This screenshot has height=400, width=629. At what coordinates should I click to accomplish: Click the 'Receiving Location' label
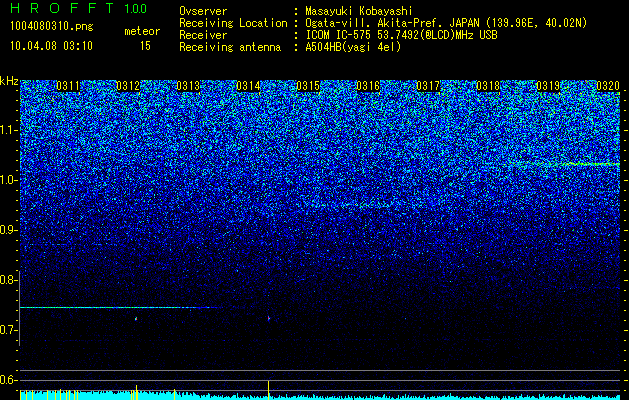click(233, 23)
